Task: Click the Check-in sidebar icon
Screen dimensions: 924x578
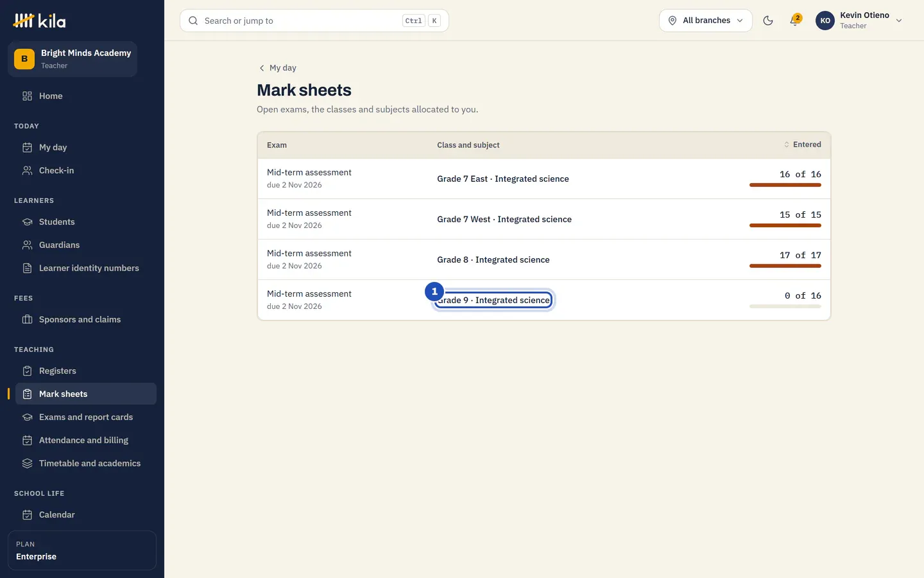Action: click(x=27, y=170)
